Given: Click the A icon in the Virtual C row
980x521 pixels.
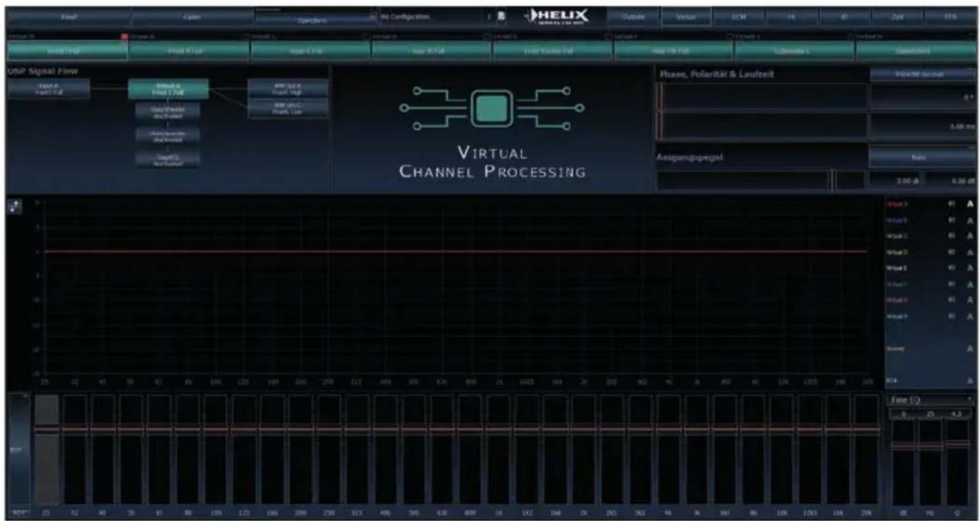Looking at the screenshot, I should pyautogui.click(x=970, y=236).
